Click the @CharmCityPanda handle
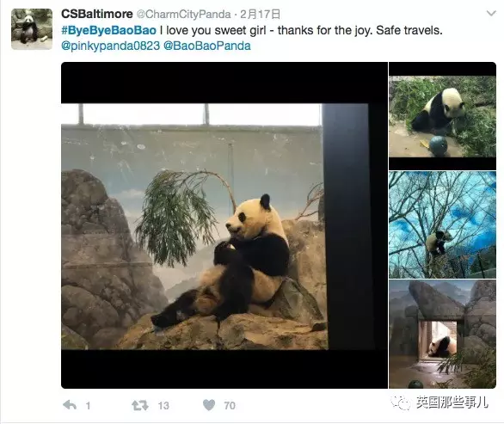Image resolution: width=504 pixels, height=424 pixels. pos(183,14)
